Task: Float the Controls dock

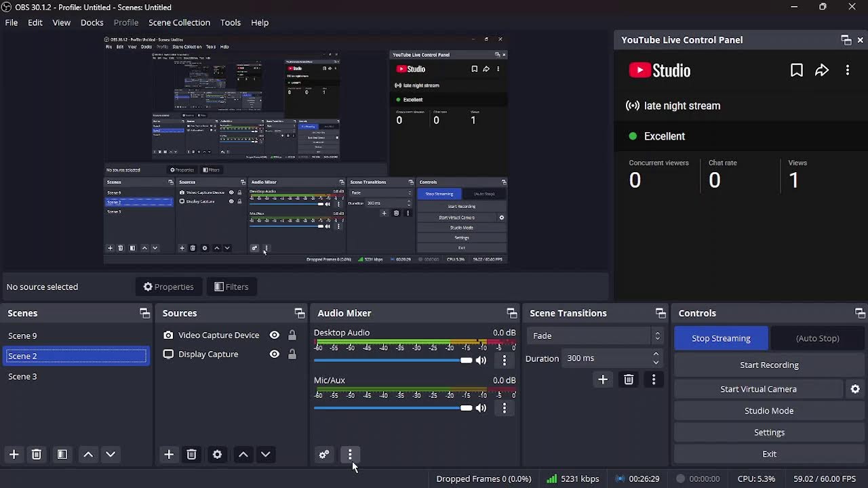Action: pyautogui.click(x=860, y=313)
